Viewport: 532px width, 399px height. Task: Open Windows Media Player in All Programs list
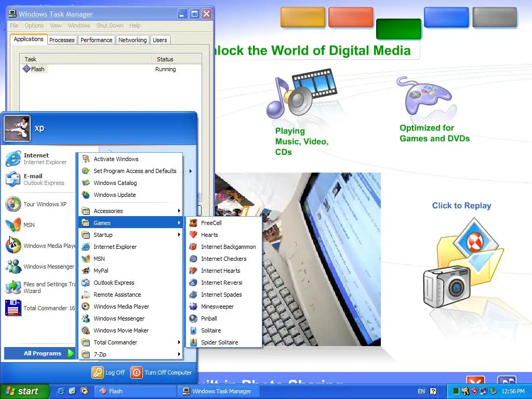[x=130, y=307]
